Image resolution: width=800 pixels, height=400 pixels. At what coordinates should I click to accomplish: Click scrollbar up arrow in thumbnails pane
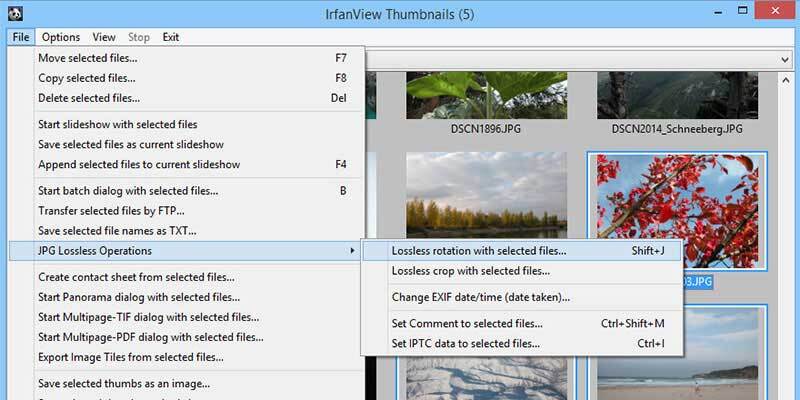pyautogui.click(x=785, y=79)
